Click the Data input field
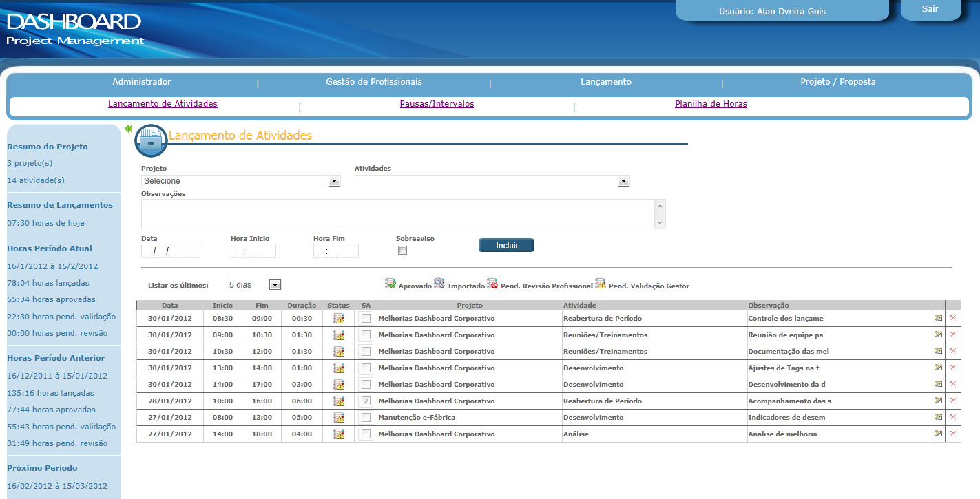The height and width of the screenshot is (499, 980). pyautogui.click(x=171, y=251)
